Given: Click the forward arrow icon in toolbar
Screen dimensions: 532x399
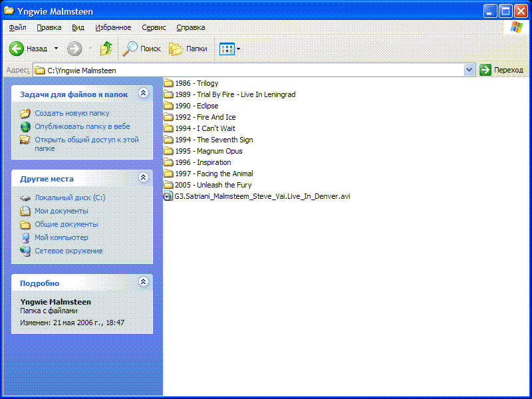Looking at the screenshot, I should pyautogui.click(x=74, y=49).
